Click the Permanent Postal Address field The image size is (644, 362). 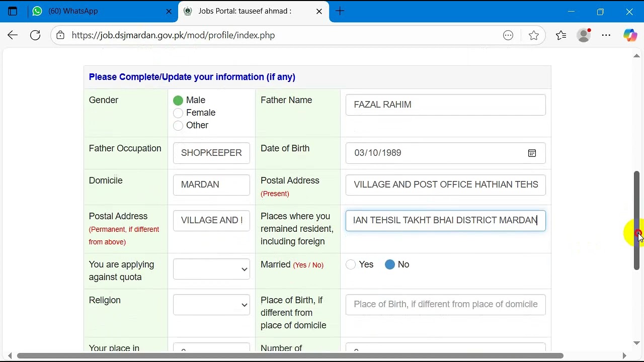click(211, 220)
